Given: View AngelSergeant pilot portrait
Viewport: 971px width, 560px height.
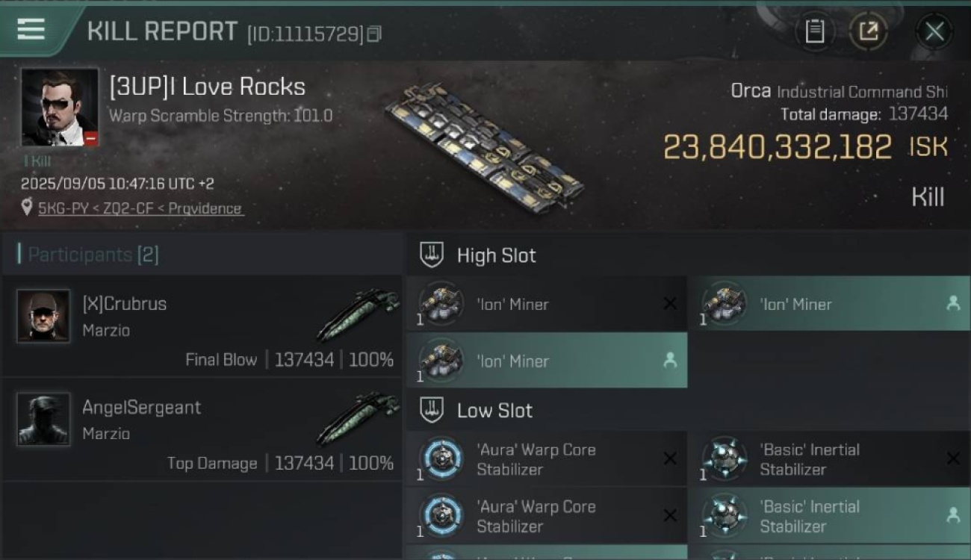Looking at the screenshot, I should coord(43,419).
